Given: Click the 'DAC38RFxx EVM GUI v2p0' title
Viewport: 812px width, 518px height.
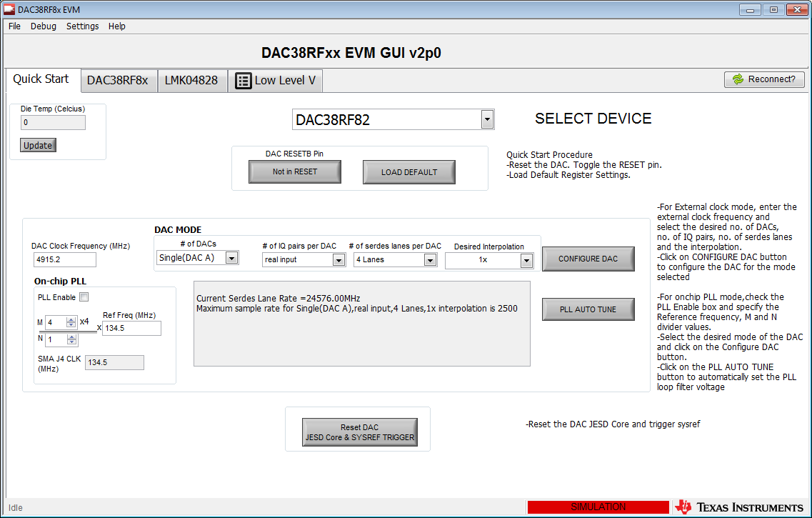Looking at the screenshot, I should tap(351, 53).
